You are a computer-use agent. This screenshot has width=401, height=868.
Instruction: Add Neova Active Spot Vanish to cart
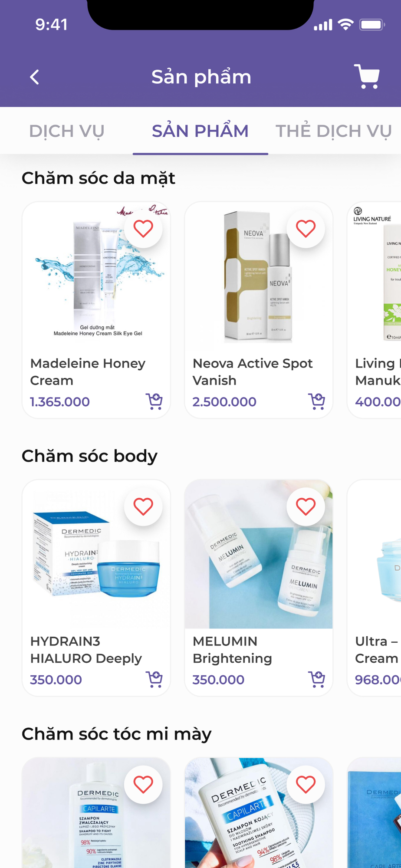(316, 401)
